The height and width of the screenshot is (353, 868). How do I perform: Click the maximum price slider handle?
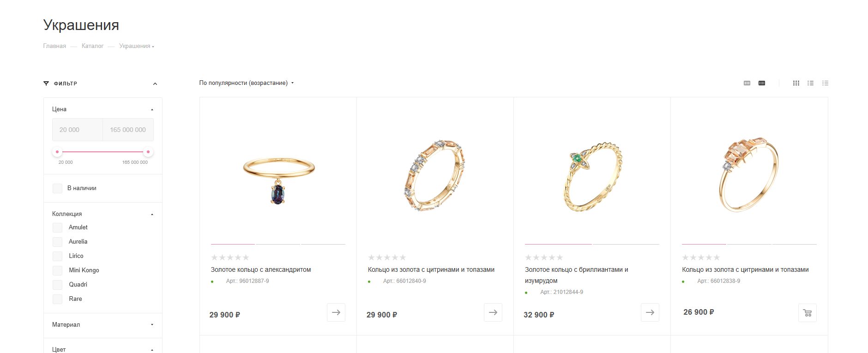[x=148, y=152]
